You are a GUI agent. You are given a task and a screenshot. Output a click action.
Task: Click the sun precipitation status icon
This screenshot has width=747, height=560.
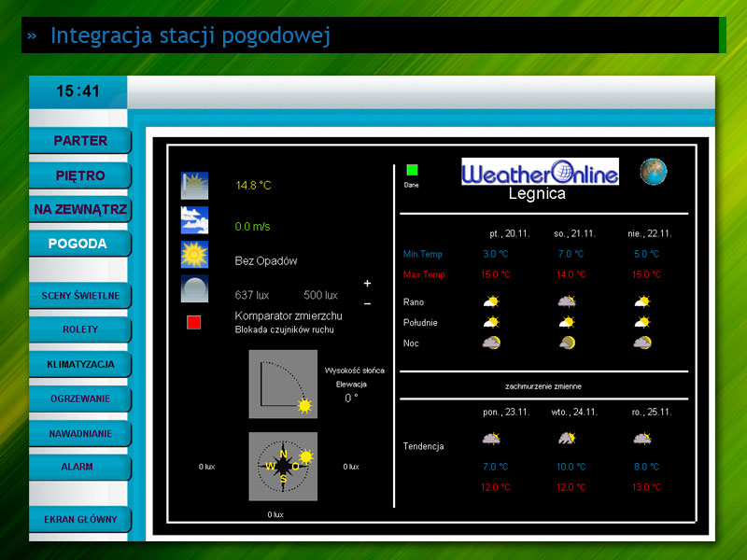(194, 254)
